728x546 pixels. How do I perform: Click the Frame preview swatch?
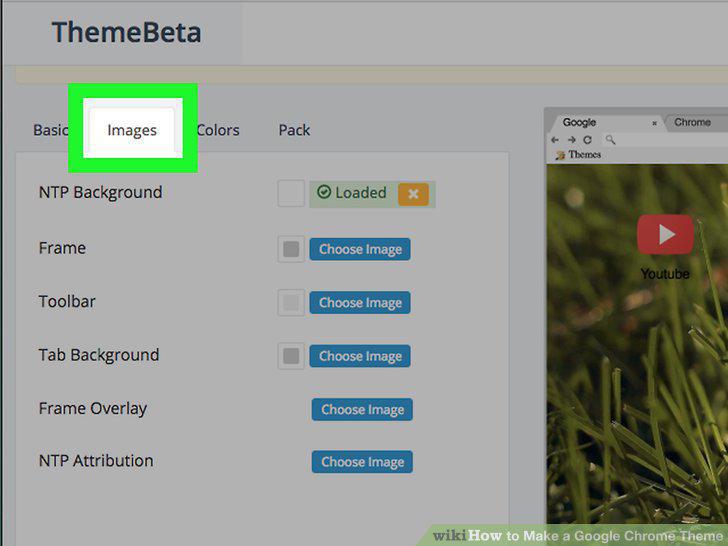291,249
